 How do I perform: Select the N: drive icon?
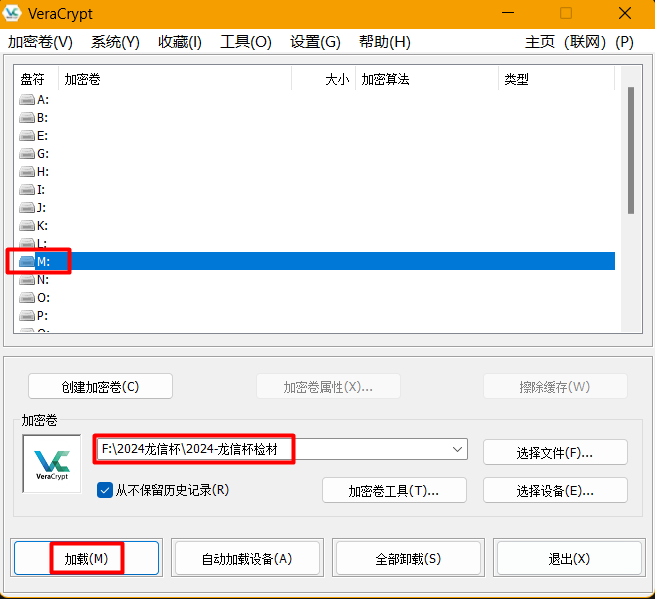[x=27, y=279]
